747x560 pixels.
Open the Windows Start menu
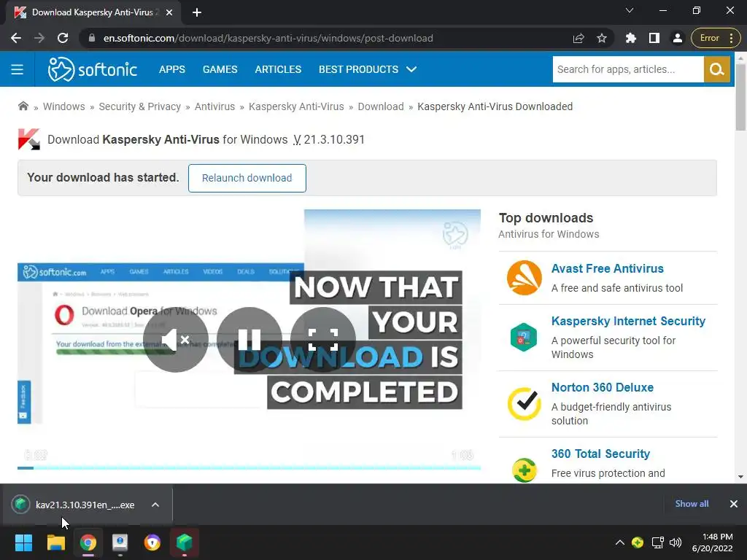tap(23, 542)
